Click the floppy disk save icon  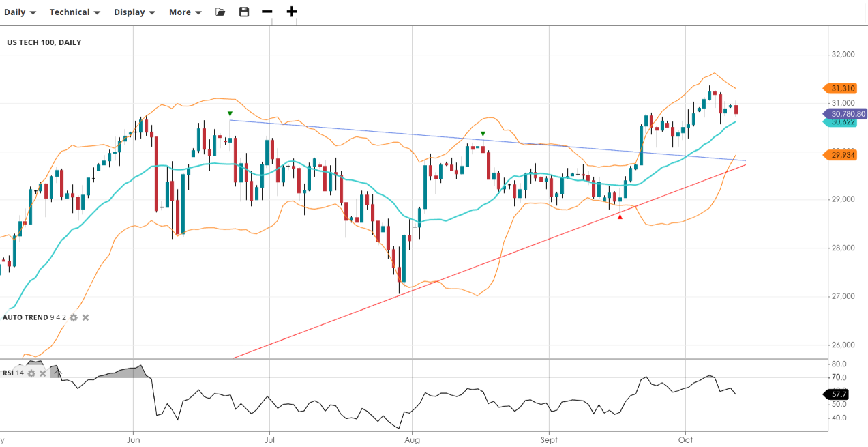pyautogui.click(x=244, y=12)
